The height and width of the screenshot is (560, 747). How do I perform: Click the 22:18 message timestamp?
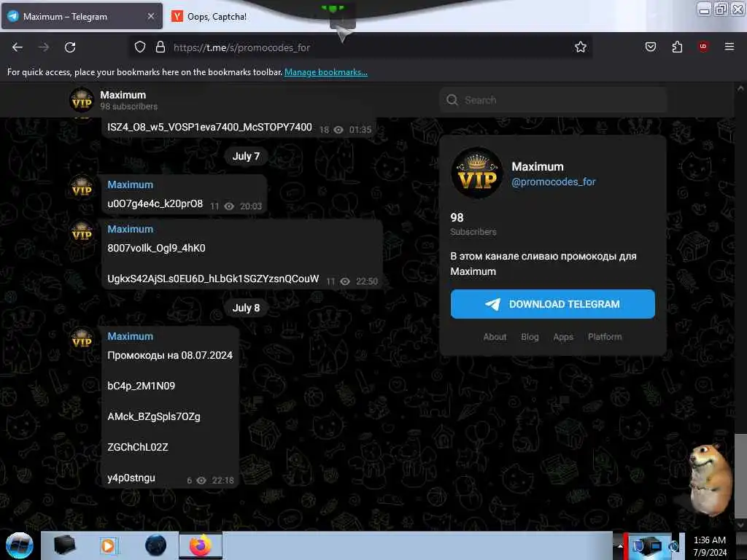pos(223,481)
